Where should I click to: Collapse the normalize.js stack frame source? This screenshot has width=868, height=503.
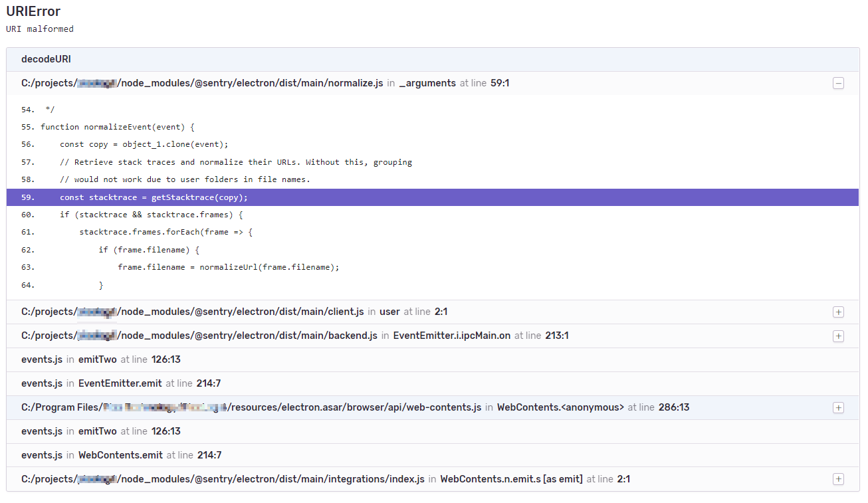pyautogui.click(x=838, y=83)
